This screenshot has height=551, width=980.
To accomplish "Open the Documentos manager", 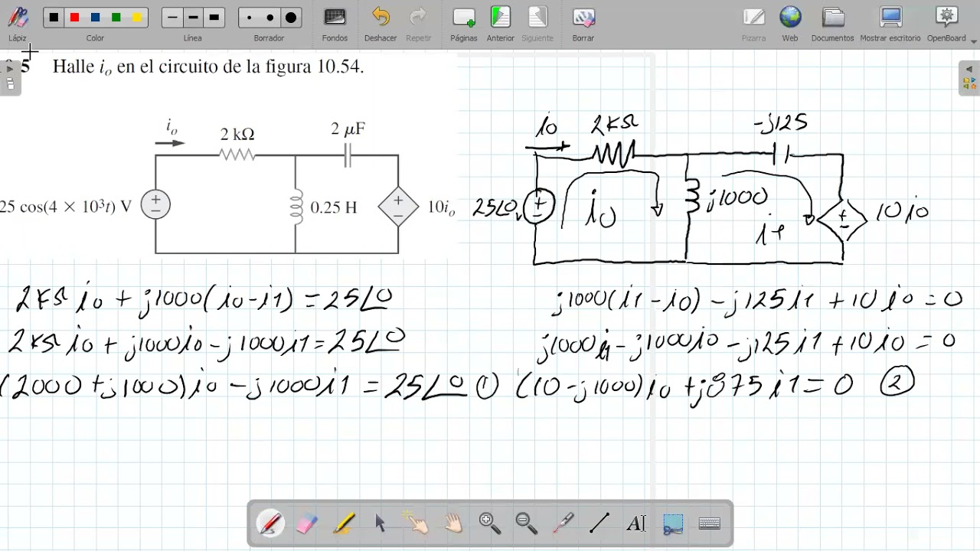I will click(x=832, y=23).
